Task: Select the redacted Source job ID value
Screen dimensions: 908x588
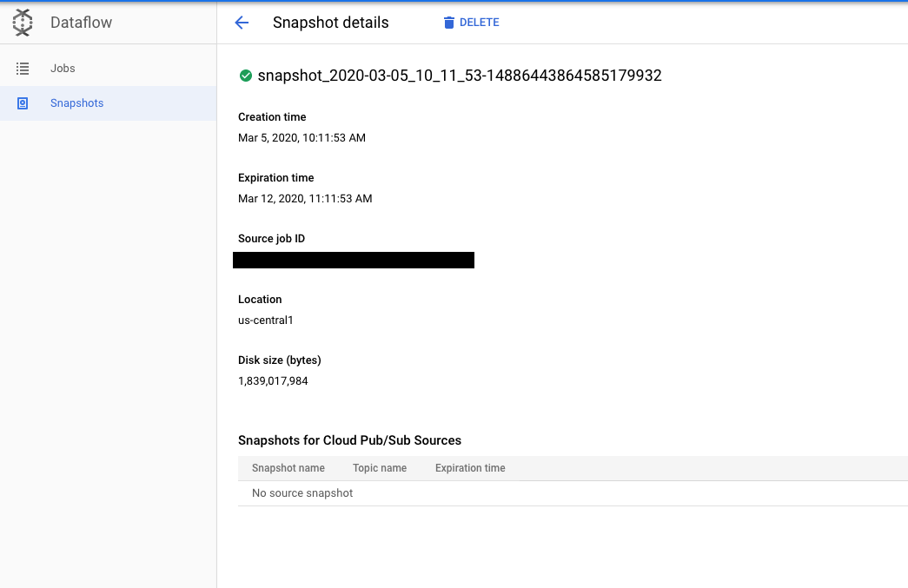Action: pos(353,260)
